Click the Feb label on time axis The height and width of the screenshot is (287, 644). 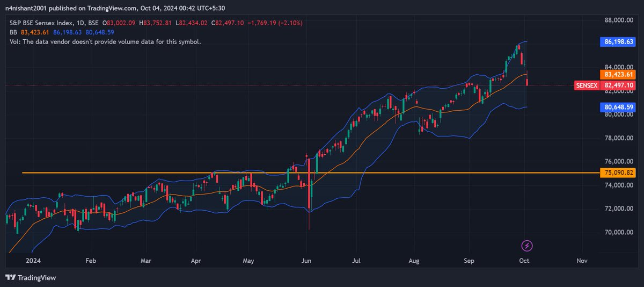(x=90, y=261)
